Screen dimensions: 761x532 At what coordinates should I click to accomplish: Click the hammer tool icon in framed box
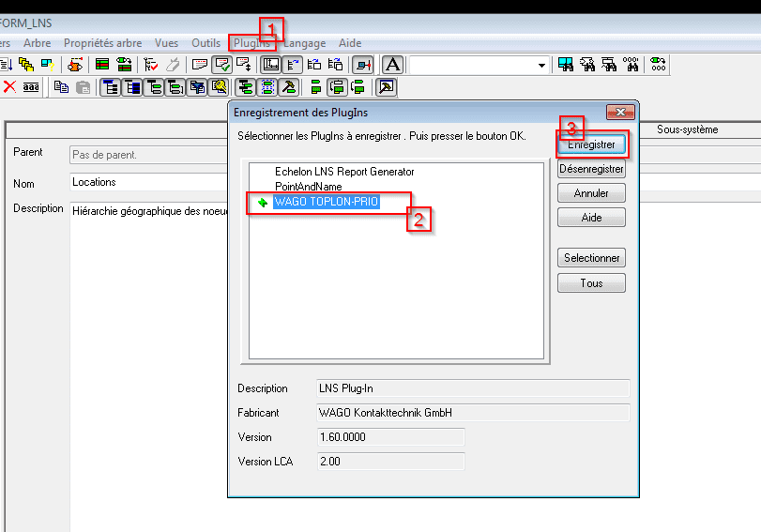coord(386,87)
